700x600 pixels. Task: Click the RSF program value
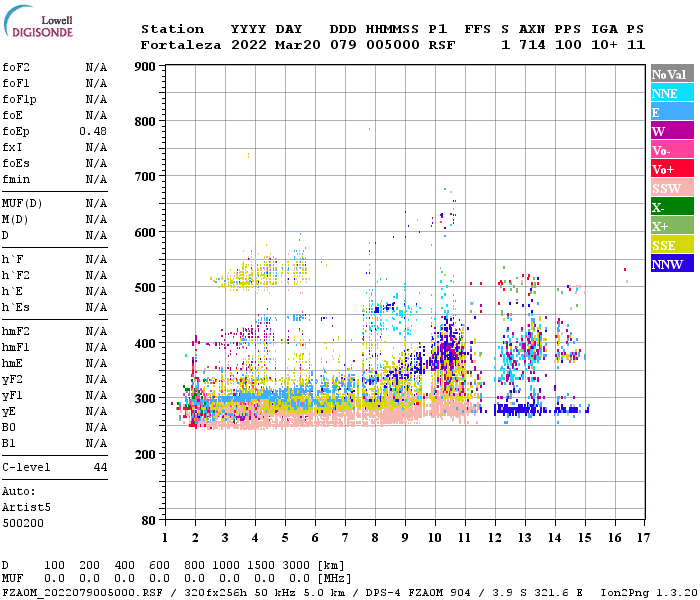point(442,45)
